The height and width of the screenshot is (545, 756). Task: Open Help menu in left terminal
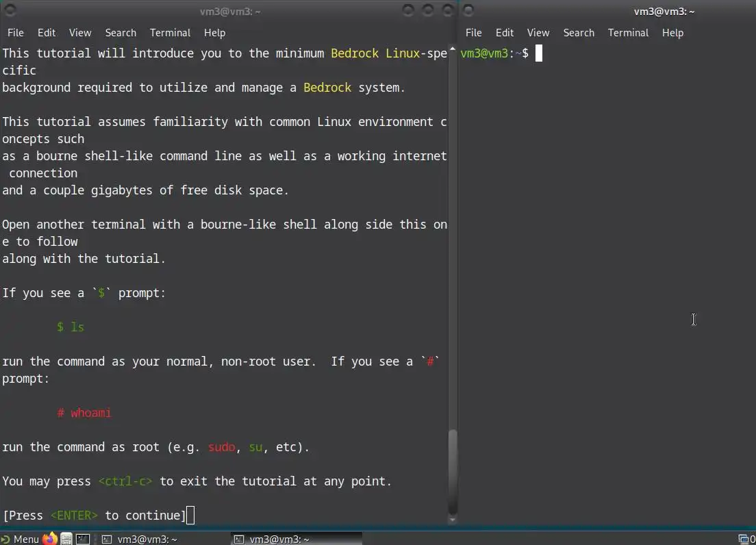click(x=214, y=33)
